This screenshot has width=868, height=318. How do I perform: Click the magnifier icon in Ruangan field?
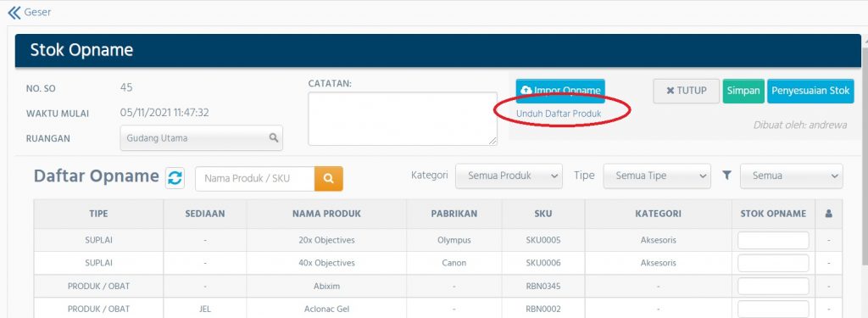coord(274,138)
